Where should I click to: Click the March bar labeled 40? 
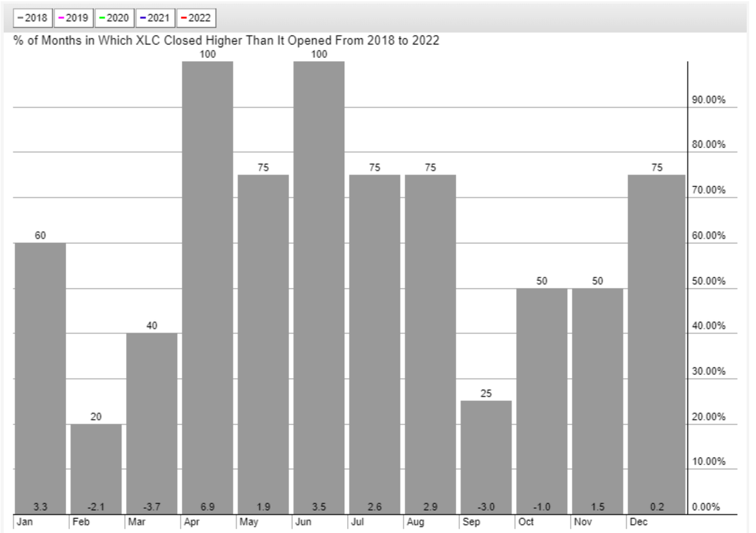[152, 424]
